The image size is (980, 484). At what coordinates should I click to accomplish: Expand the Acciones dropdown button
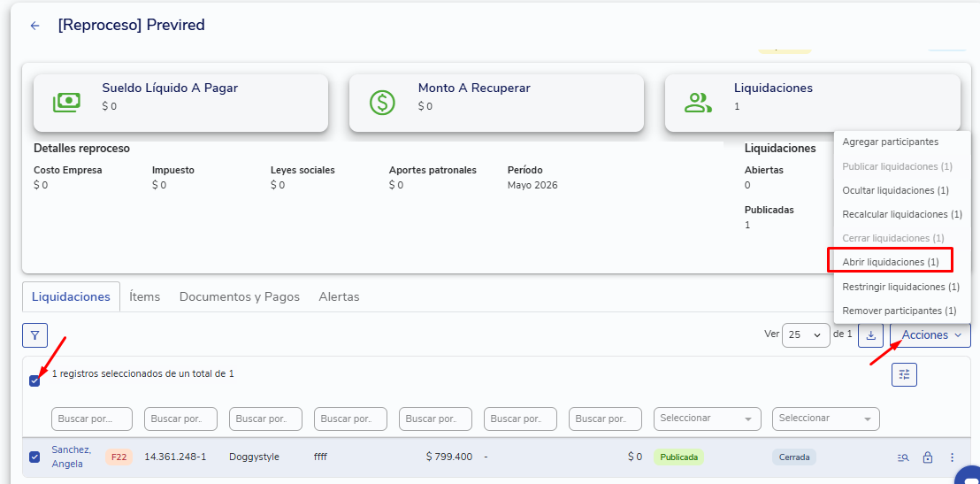[x=930, y=335]
